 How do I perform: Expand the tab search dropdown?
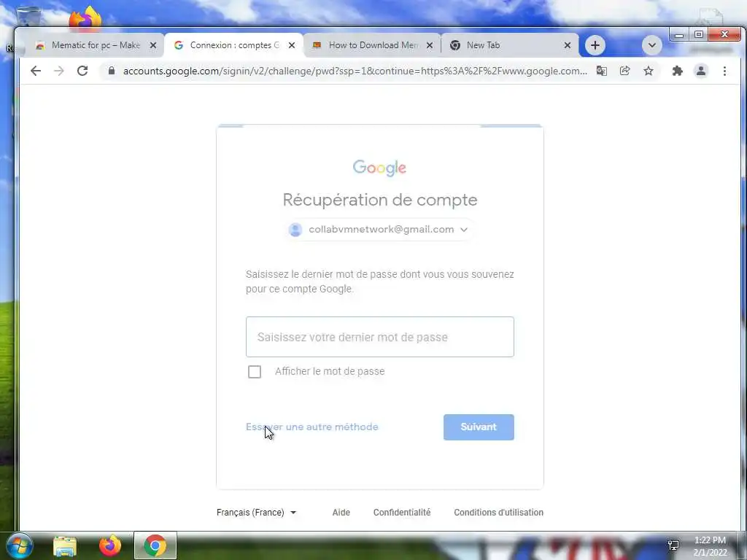coord(651,45)
